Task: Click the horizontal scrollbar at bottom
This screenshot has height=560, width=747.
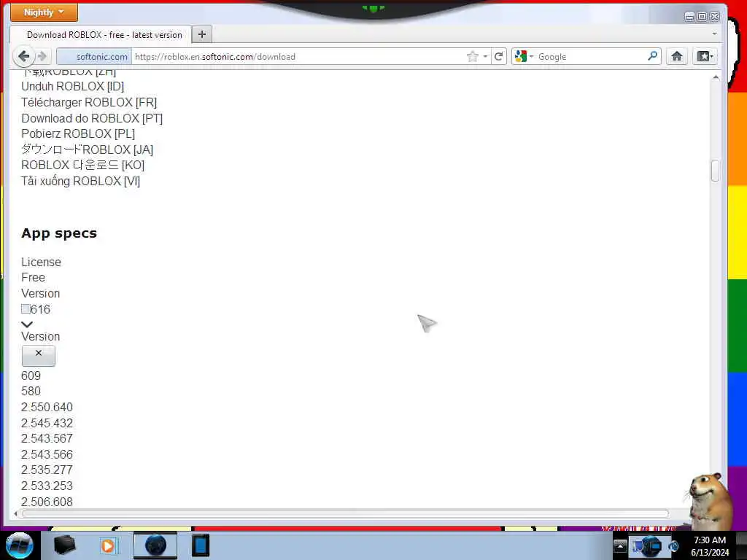Action: tap(345, 513)
